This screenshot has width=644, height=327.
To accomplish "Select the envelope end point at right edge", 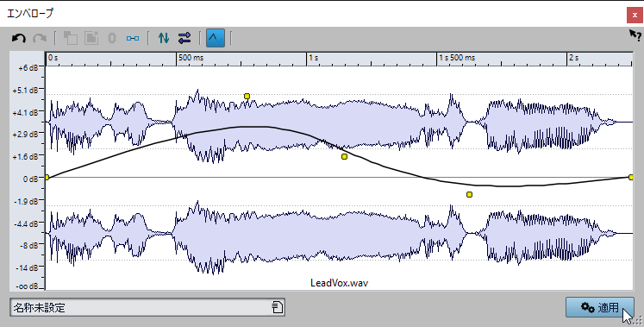I will 631,177.
